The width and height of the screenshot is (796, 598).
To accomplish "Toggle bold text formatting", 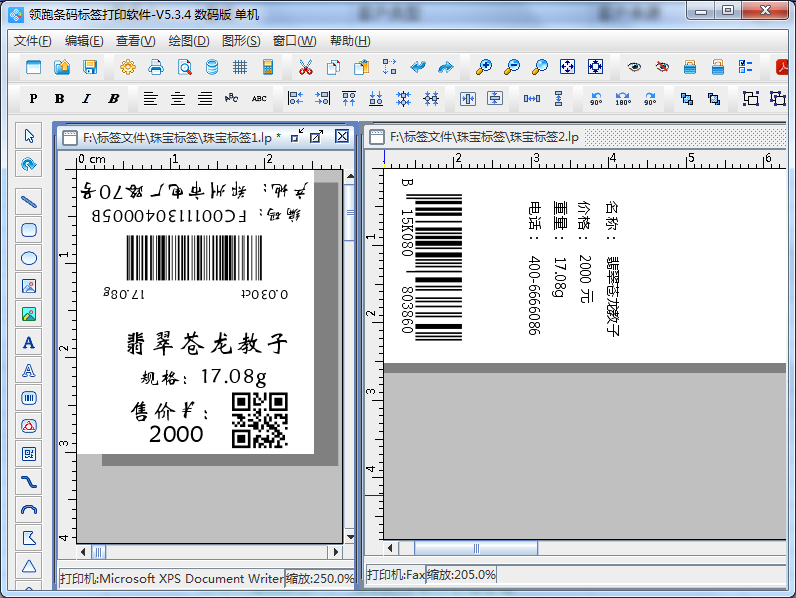I will coord(60,99).
